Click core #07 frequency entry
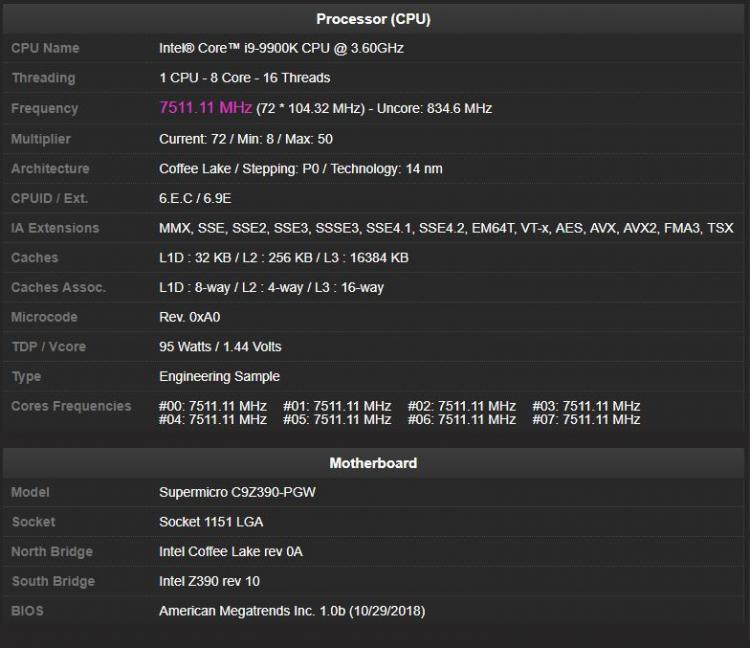750x648 pixels. click(586, 419)
